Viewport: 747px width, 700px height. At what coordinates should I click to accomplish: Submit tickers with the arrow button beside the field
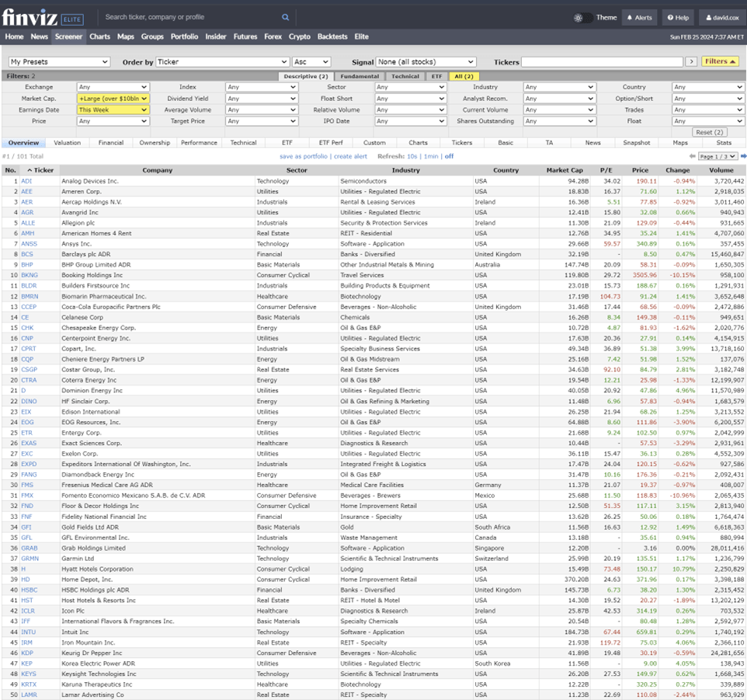point(691,61)
